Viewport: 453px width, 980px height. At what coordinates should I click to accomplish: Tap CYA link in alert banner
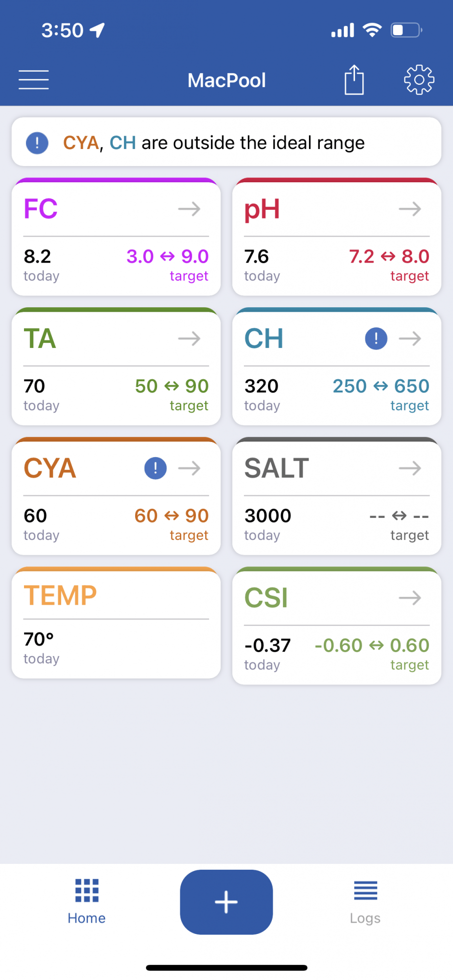tap(81, 143)
